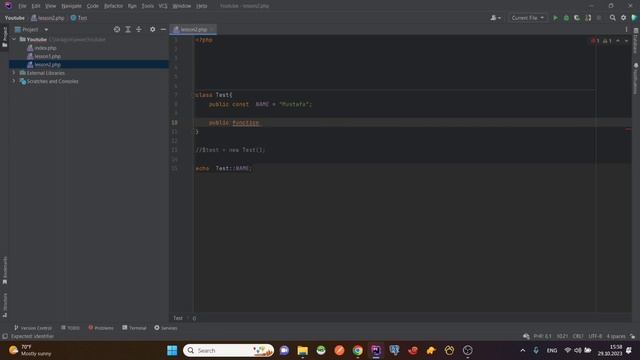Click the taskbar Search box
This screenshot has width=640, height=360.
point(229,350)
